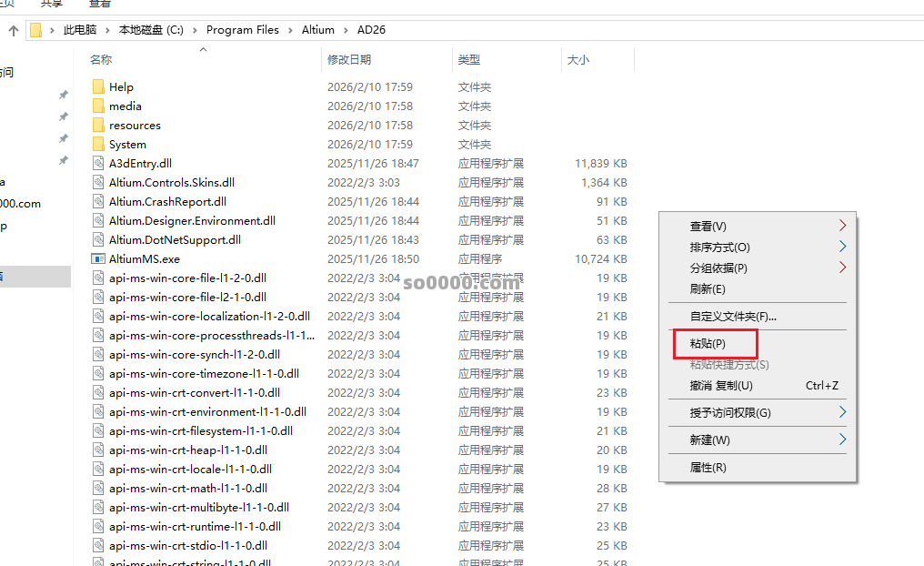Select the Altium.DotNetSupport.dll file icon

98,239
